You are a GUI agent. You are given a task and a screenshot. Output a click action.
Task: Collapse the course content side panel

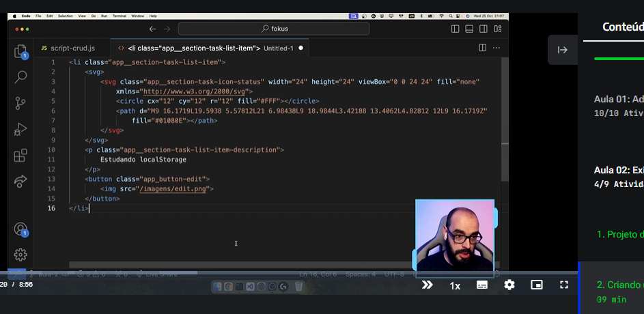pyautogui.click(x=563, y=50)
